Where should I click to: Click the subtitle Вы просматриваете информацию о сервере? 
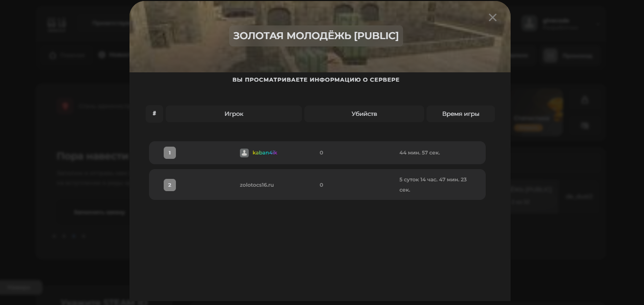pos(316,80)
